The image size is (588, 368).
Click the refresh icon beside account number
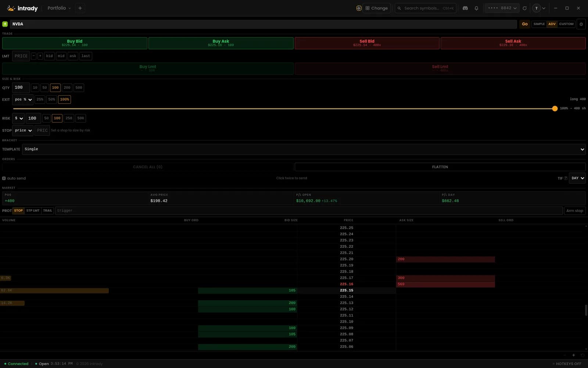point(525,8)
